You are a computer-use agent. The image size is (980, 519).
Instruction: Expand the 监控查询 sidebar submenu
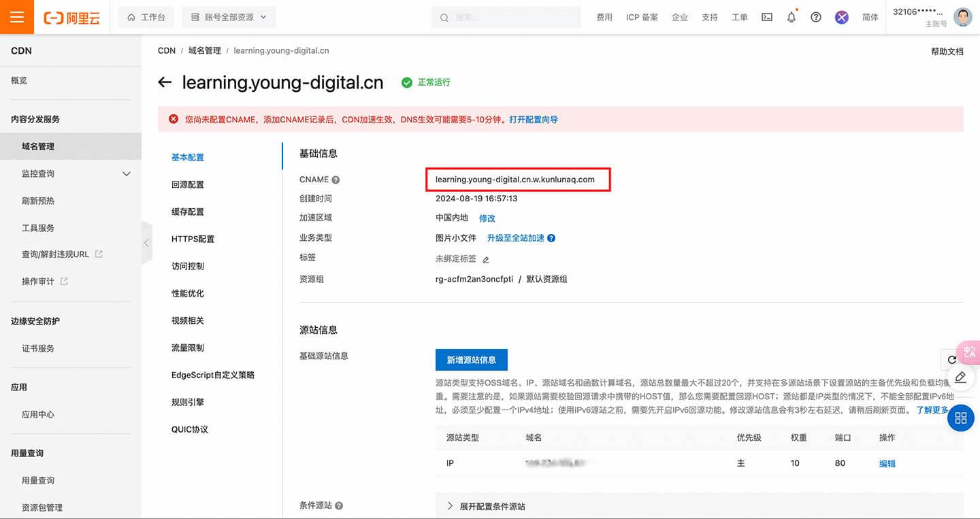[x=126, y=173]
